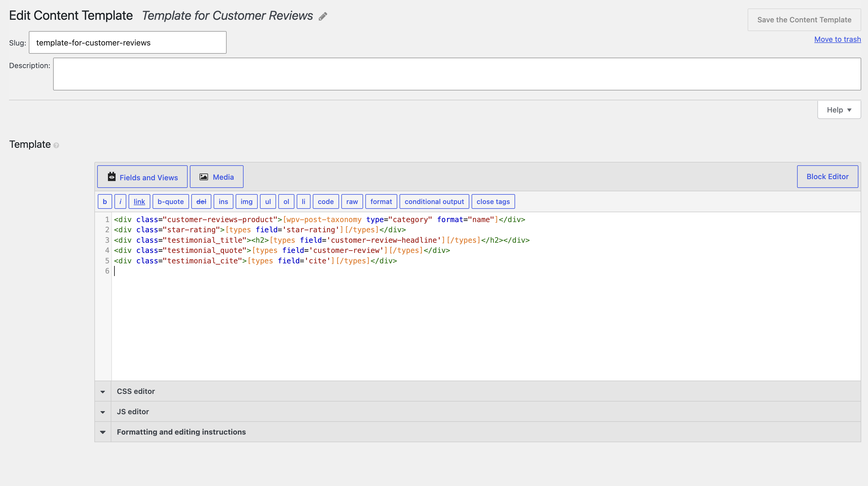The height and width of the screenshot is (486, 868).
Task: Apply bold with the b quicktag
Action: pyautogui.click(x=105, y=201)
